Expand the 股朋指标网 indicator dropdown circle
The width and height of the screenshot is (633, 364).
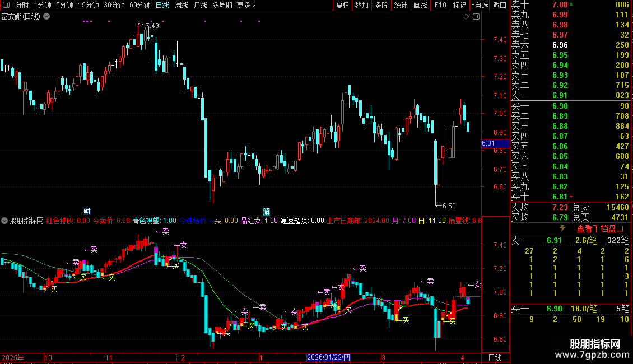pyautogui.click(x=4, y=221)
